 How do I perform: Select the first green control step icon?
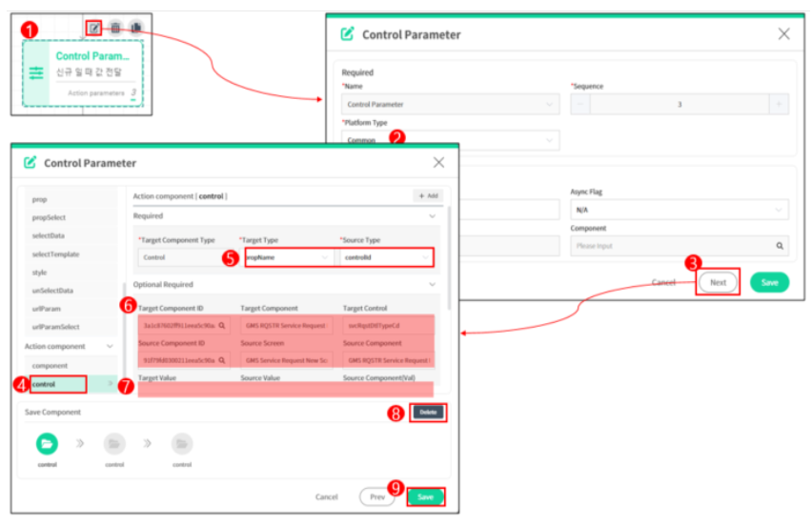pyautogui.click(x=47, y=444)
